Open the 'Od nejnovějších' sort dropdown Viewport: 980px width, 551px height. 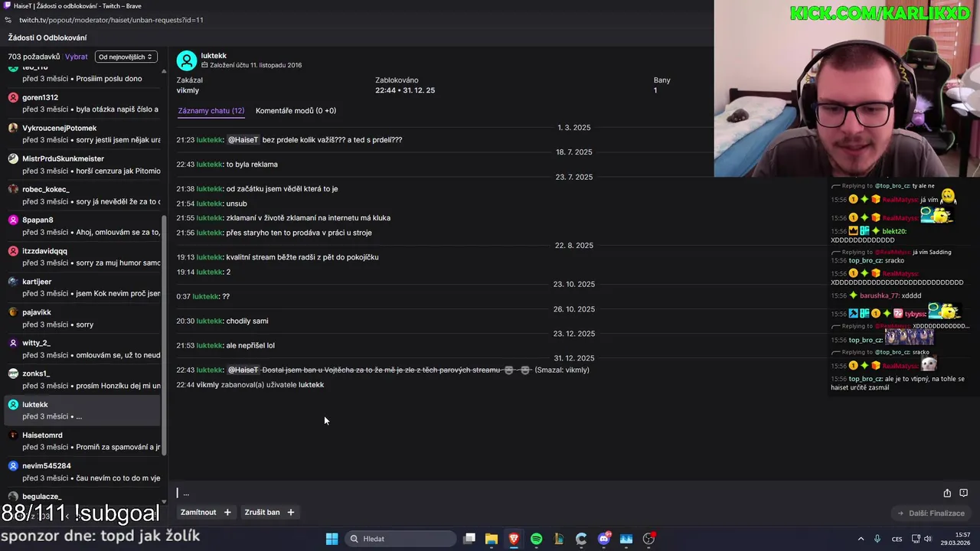point(126,57)
